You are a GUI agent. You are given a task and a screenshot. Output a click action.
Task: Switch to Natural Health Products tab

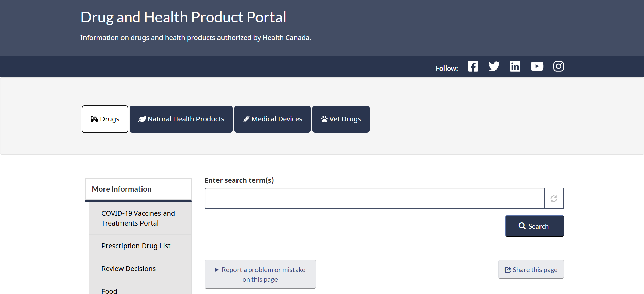pos(181,119)
